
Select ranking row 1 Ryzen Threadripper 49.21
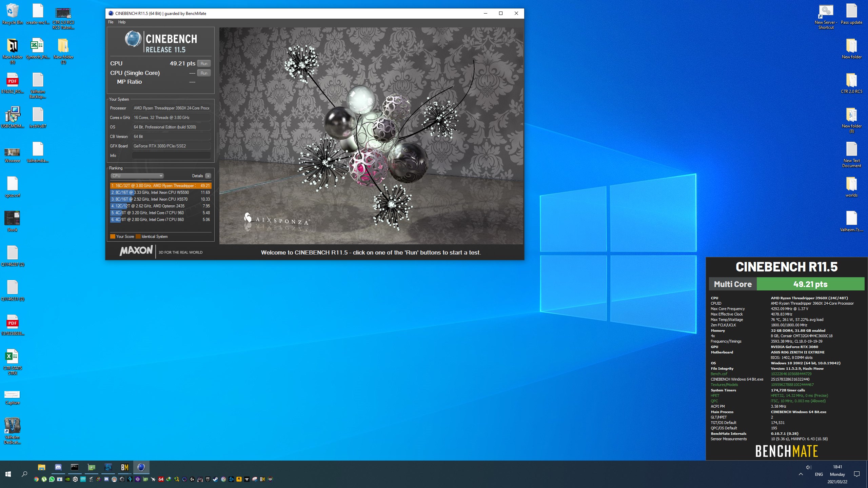click(161, 186)
